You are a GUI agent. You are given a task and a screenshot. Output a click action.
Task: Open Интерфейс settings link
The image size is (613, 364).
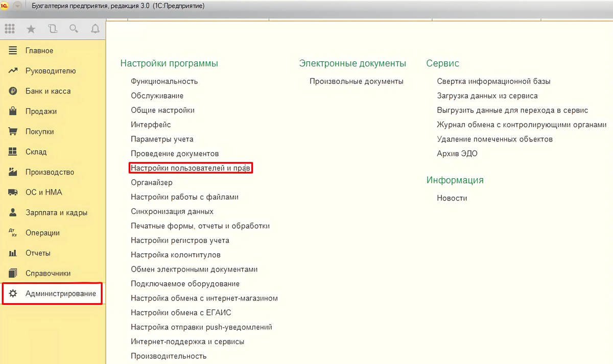pyautogui.click(x=151, y=125)
